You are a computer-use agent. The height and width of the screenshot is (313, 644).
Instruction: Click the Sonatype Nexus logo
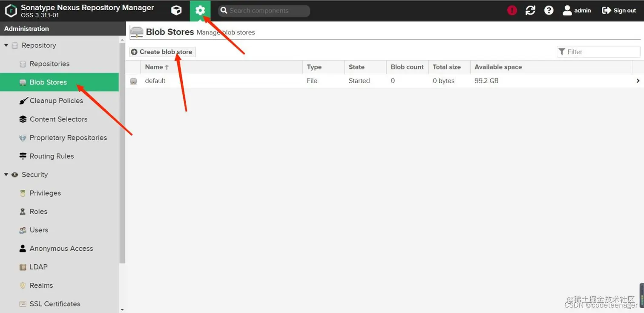click(x=11, y=11)
